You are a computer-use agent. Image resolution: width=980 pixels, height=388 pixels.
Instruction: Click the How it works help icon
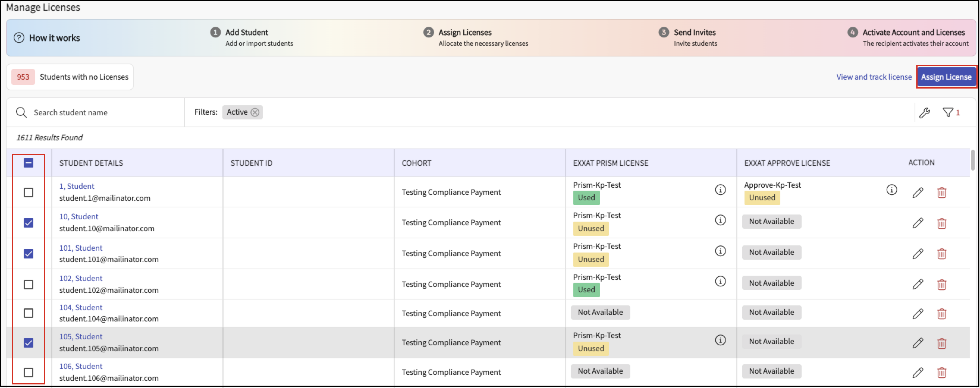click(19, 38)
